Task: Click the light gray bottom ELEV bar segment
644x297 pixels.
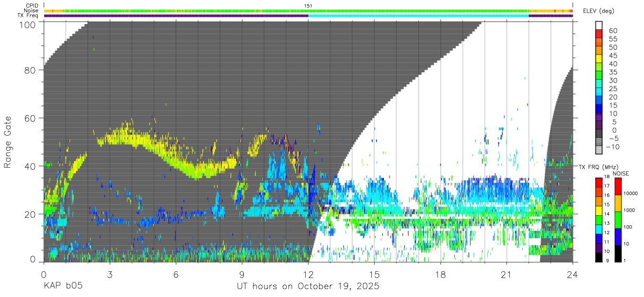Action: 600,149
